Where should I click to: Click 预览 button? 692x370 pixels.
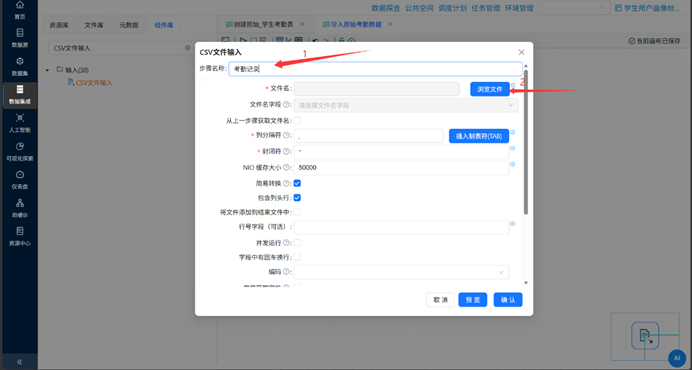[473, 300]
